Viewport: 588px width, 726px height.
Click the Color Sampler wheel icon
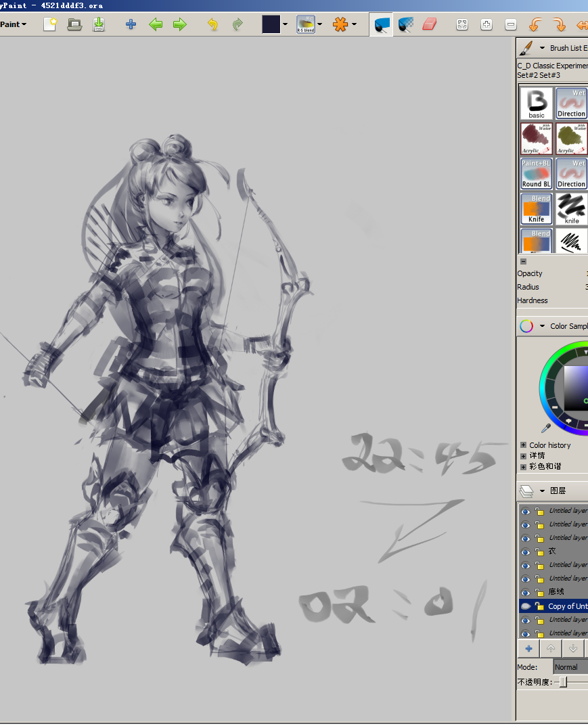click(x=526, y=326)
